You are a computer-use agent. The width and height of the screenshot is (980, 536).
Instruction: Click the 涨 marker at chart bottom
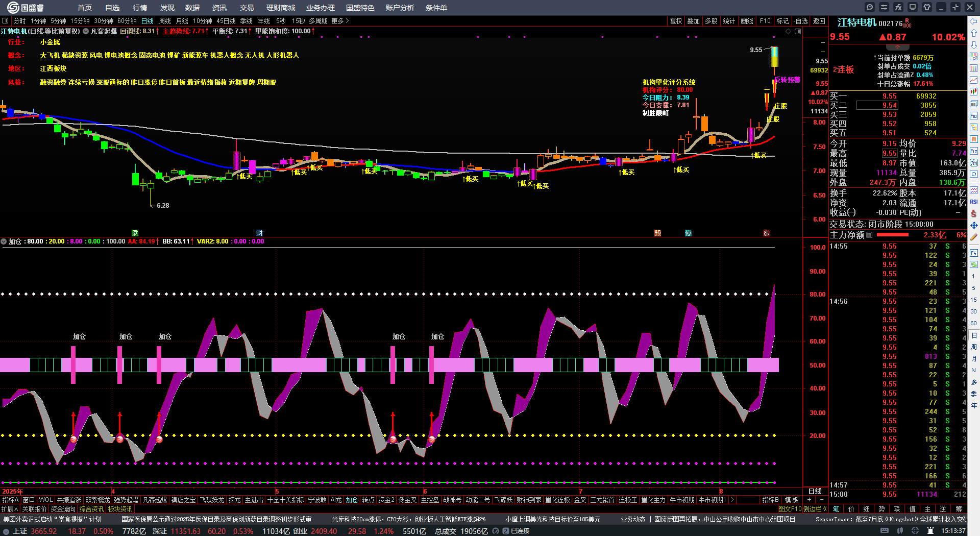pyautogui.click(x=766, y=233)
